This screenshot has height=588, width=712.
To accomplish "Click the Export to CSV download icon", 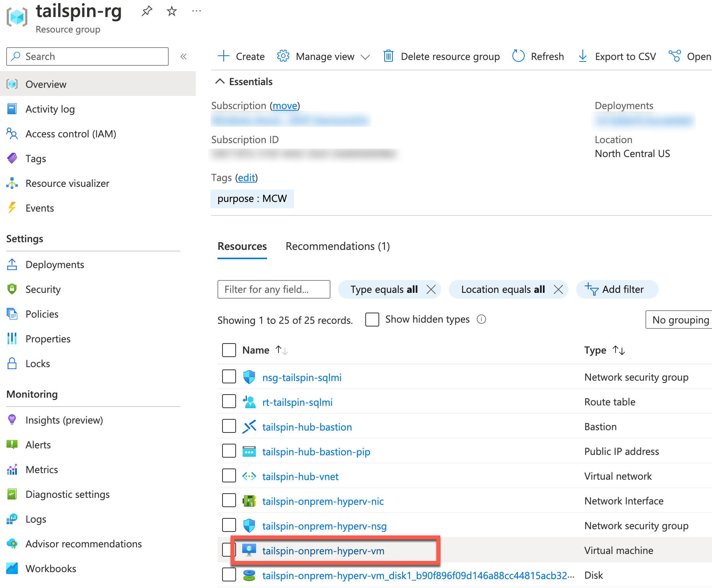I will point(582,56).
